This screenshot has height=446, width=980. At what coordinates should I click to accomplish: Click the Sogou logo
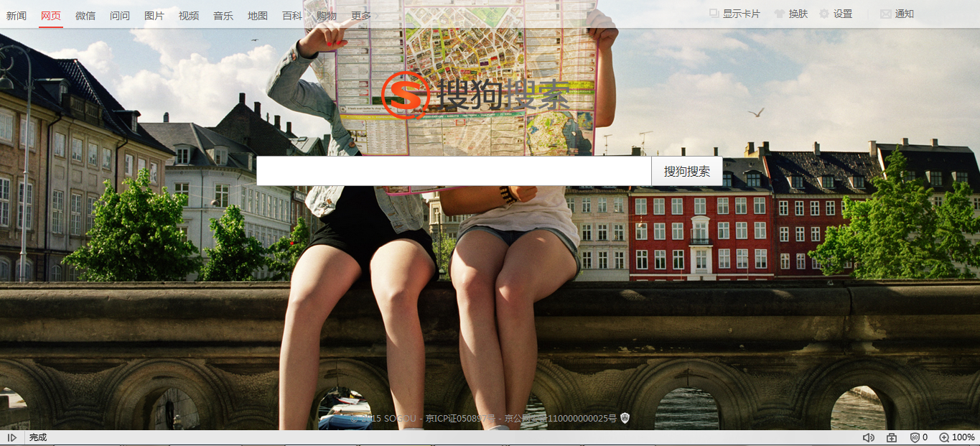pos(475,96)
